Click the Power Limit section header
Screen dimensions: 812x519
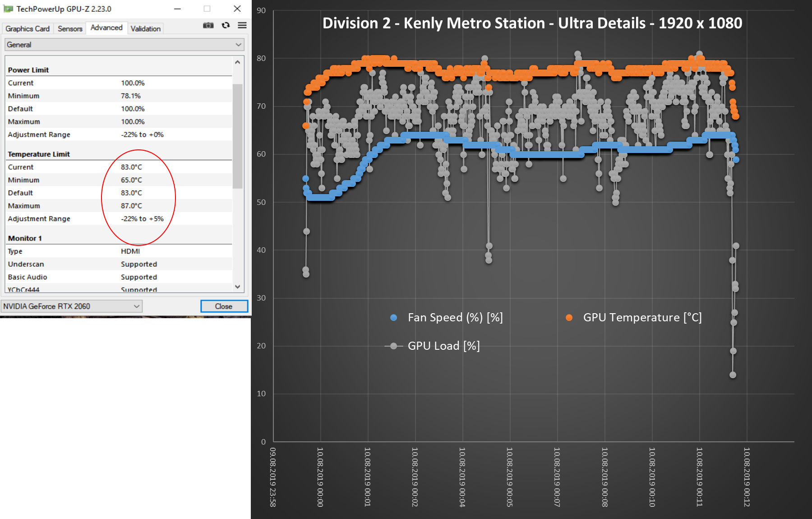point(28,70)
